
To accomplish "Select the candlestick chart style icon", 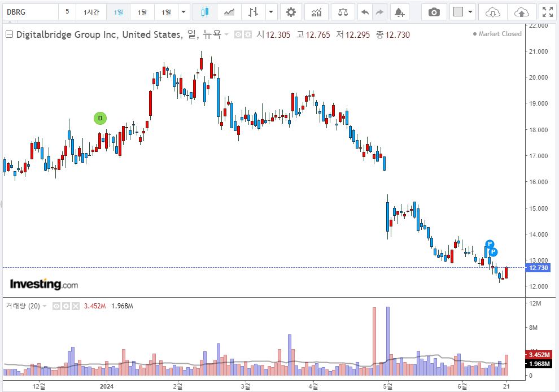I will point(204,12).
